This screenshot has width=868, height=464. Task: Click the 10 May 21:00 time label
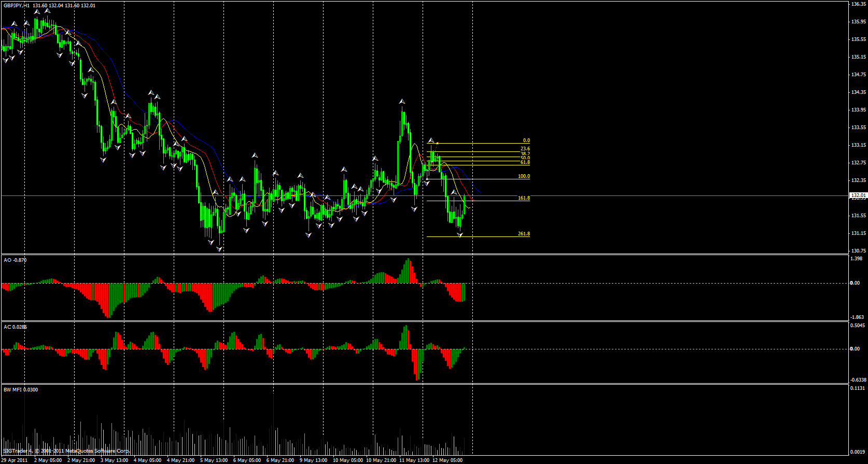381,460
